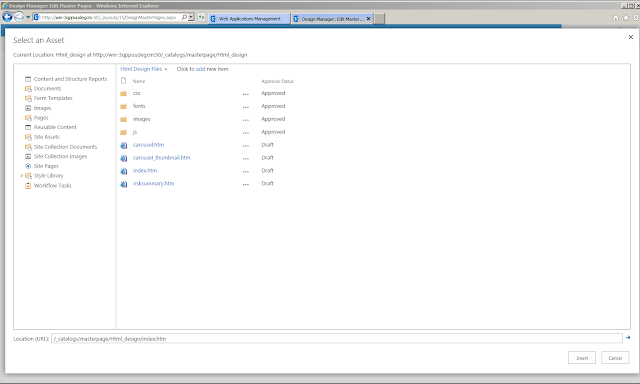The width and height of the screenshot is (640, 384).
Task: Open ellipsis menu for index.htm
Action: pyautogui.click(x=246, y=172)
